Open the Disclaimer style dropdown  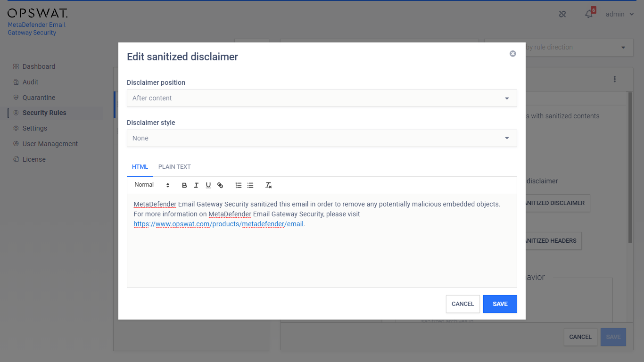click(x=322, y=138)
